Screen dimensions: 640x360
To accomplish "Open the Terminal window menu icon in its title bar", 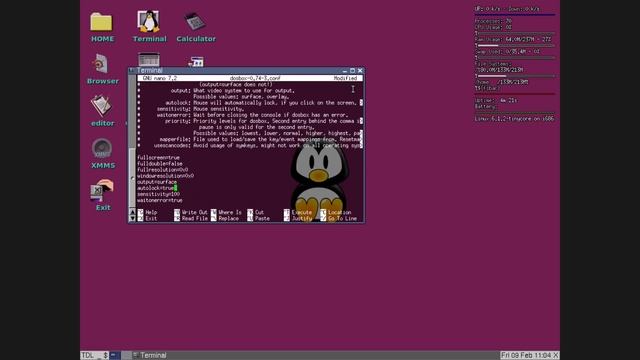I will point(131,70).
